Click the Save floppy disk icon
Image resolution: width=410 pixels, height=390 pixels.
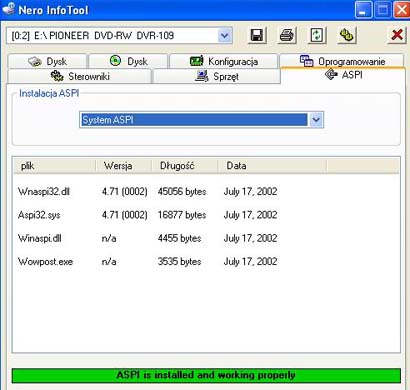257,35
